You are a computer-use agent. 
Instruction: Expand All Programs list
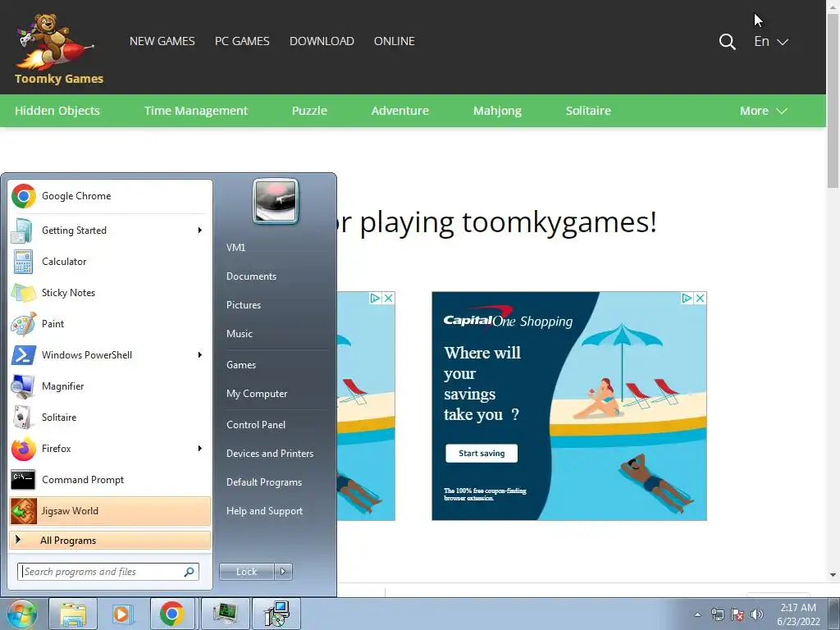click(x=109, y=541)
